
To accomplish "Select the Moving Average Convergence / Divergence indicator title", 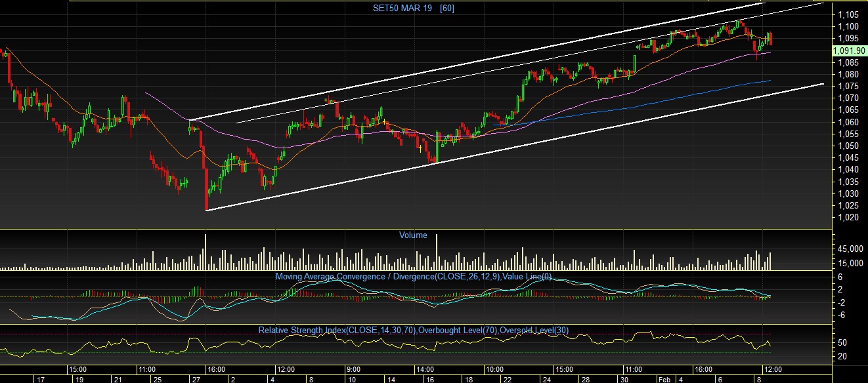I will [414, 277].
